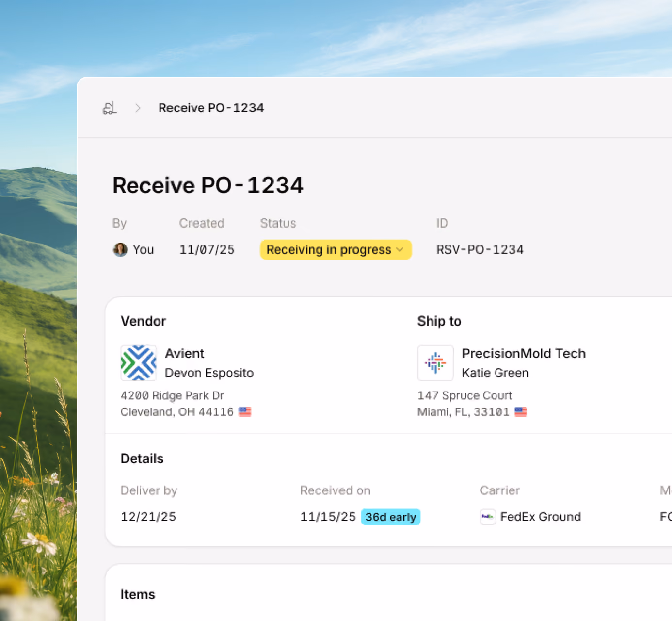Select the Receive PO-1234 breadcrumb
672x621 pixels.
pyautogui.click(x=211, y=108)
